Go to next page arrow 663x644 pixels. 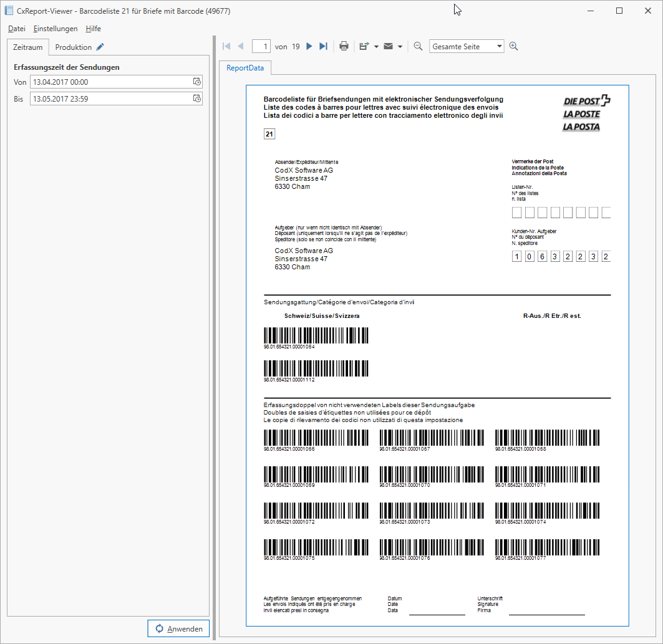click(309, 47)
